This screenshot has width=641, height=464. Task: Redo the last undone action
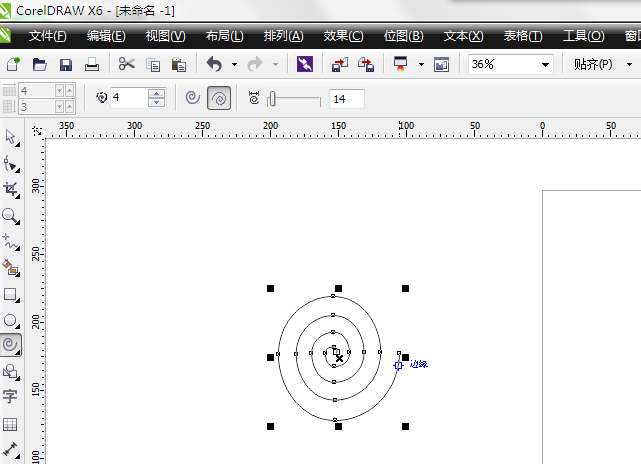pyautogui.click(x=255, y=64)
